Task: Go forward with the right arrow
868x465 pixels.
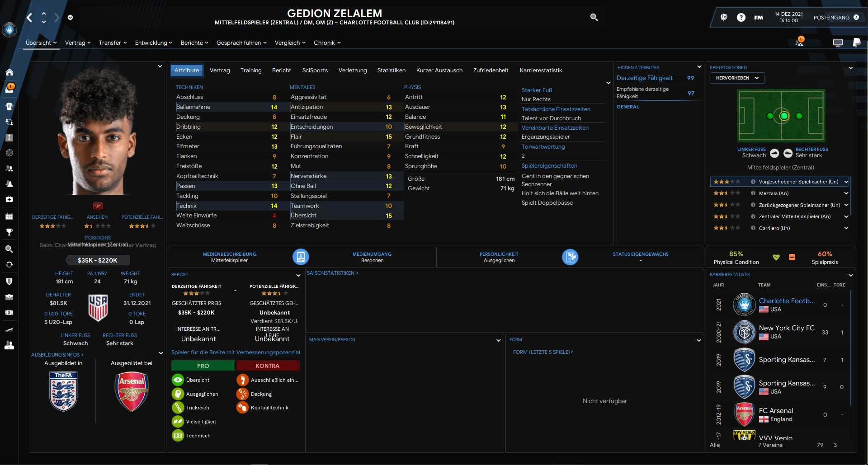Action: 57,18
